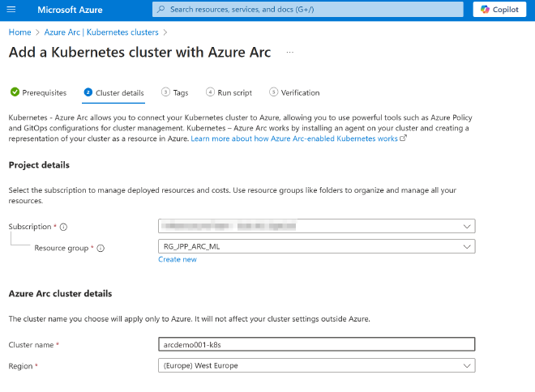Open the Resource group dropdown RG_JPP_ARC_ML

317,246
